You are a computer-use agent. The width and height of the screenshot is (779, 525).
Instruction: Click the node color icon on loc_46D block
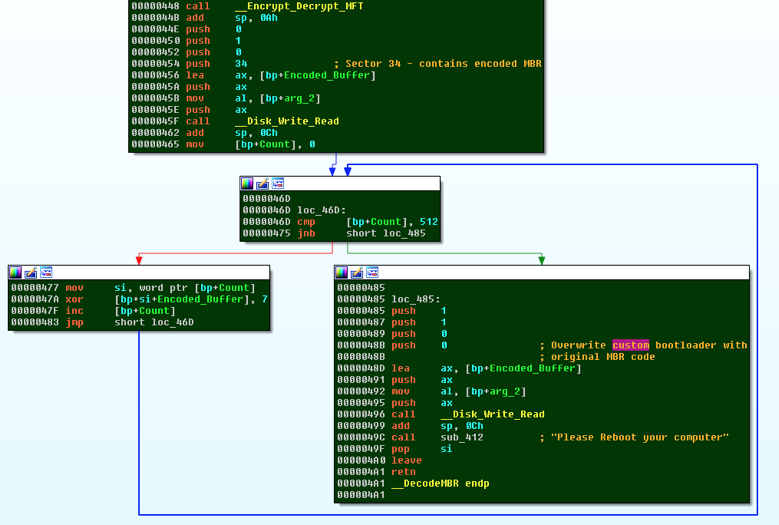pos(247,184)
